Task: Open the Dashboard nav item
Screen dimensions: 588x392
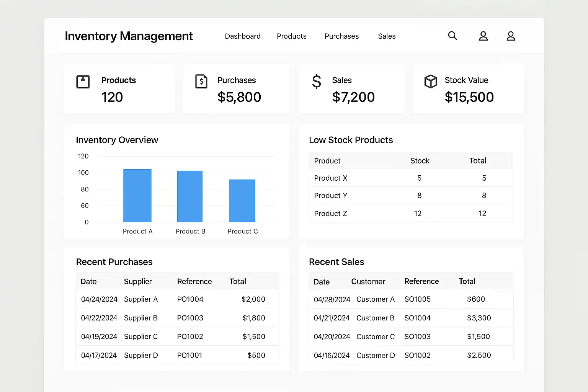Action: [243, 36]
